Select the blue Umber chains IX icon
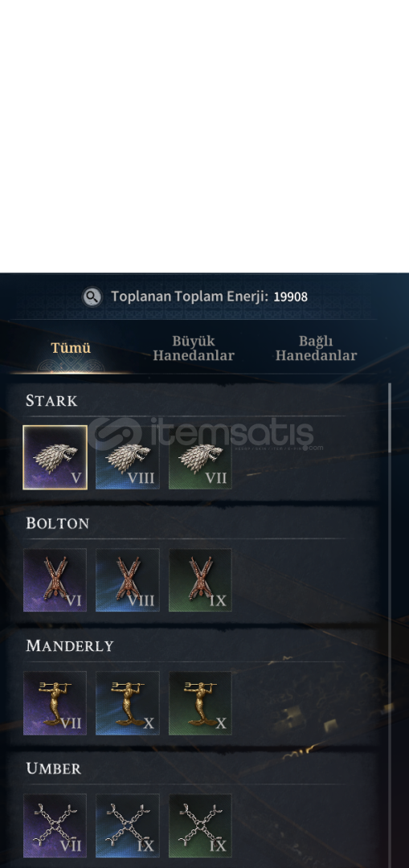409x868 pixels. pos(127,826)
